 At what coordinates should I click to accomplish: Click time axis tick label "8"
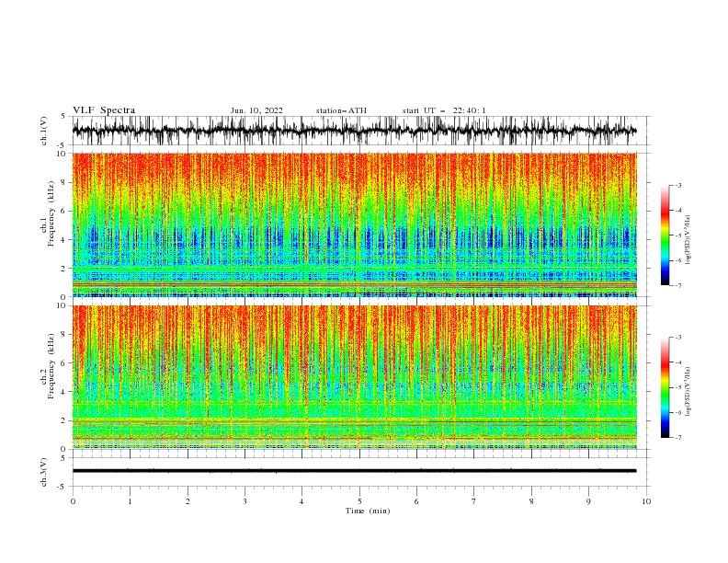(x=531, y=501)
